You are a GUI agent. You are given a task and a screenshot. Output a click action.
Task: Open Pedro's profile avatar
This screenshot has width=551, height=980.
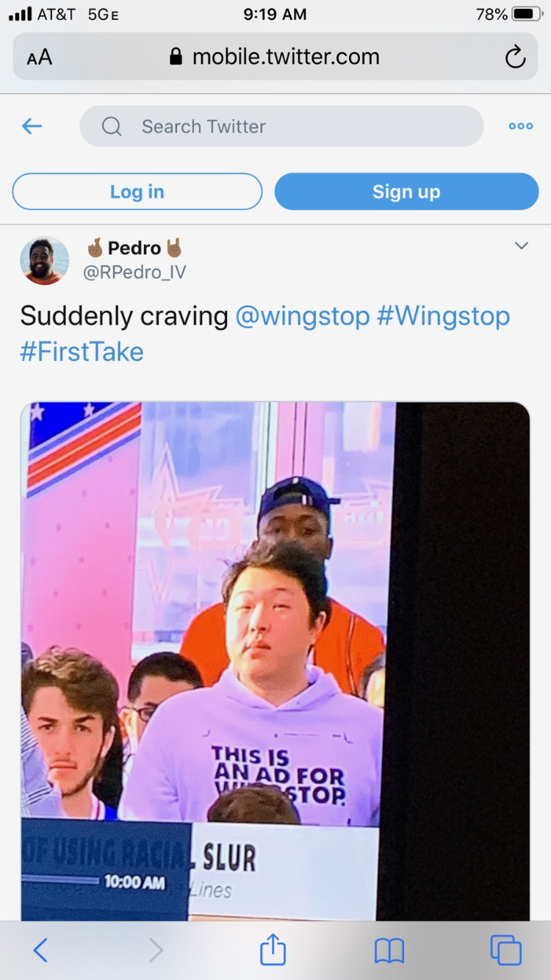pos(44,261)
